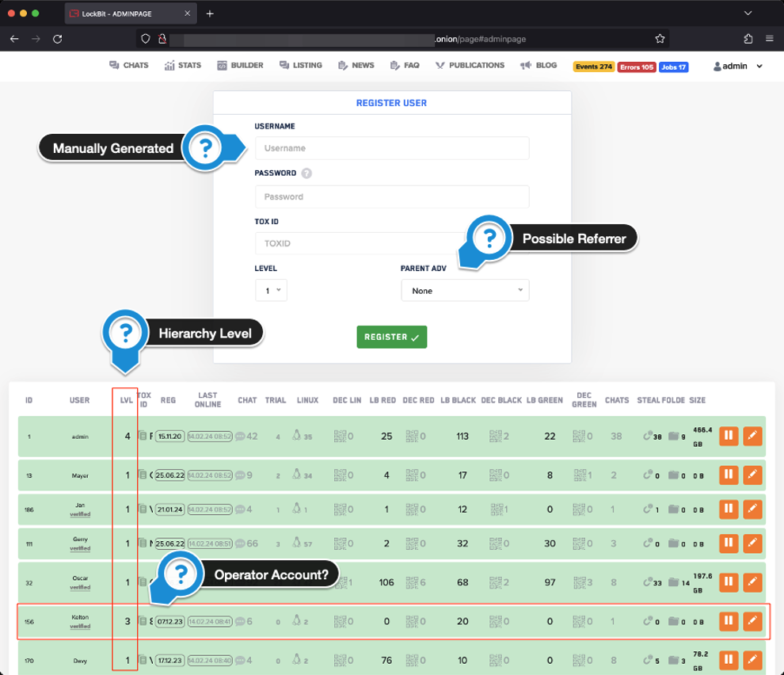
Task: Click the orange pause button in admin row
Action: [729, 436]
